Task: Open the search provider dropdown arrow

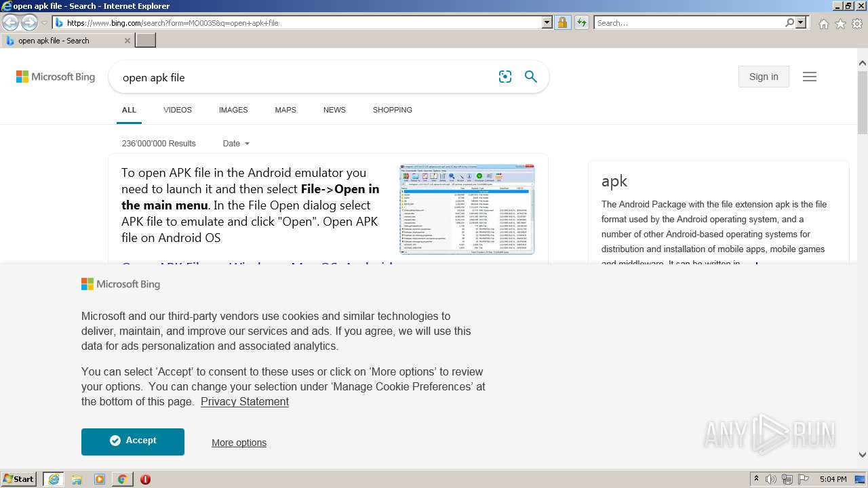Action: coord(801,23)
